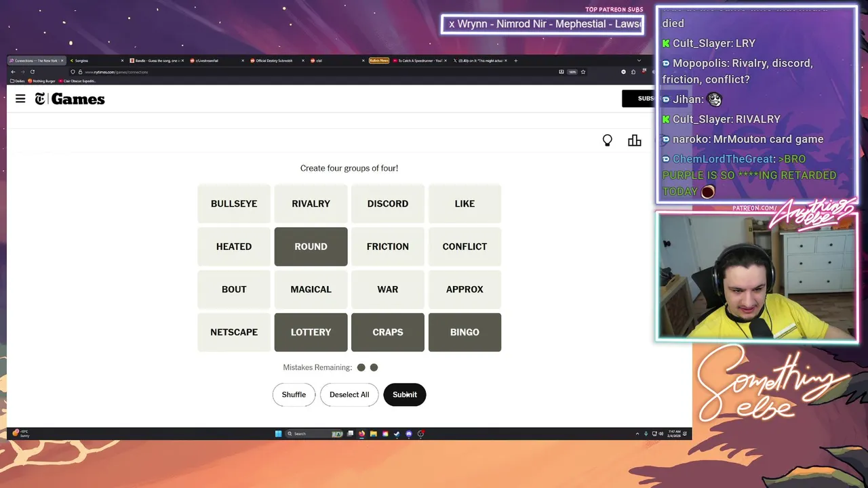Open Windows Start menu
Viewport: 868px width, 488px height.
coord(278,434)
